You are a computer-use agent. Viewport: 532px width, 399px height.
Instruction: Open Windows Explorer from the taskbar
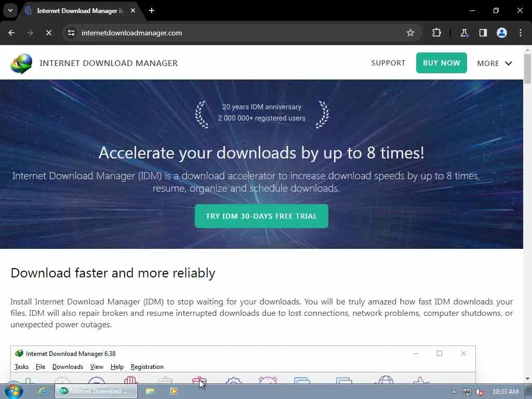(x=150, y=391)
